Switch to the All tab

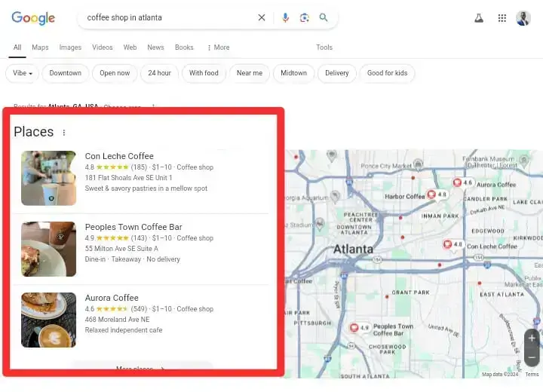tap(17, 47)
